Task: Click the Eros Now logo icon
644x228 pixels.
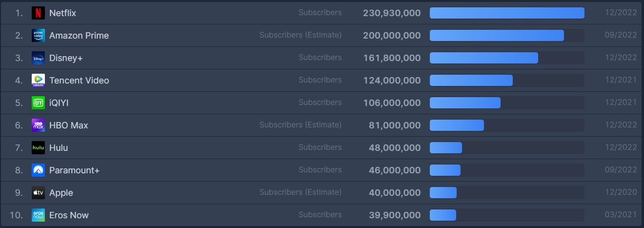Action: (38, 215)
